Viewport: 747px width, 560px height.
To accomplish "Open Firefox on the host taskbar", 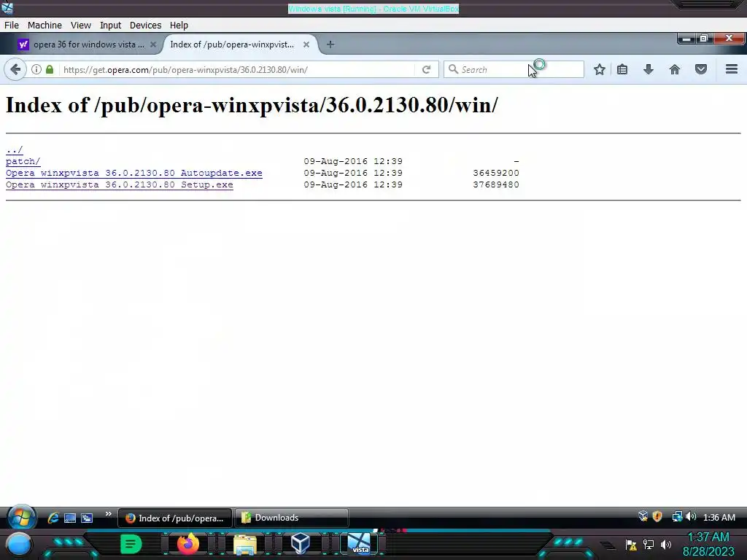I will point(187,544).
